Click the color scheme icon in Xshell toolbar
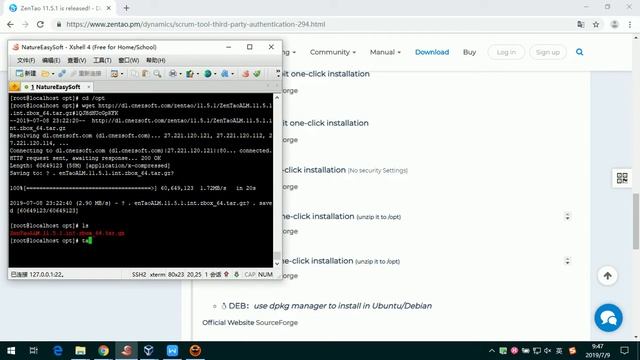Viewport: 640px width, 360px height. click(190, 73)
